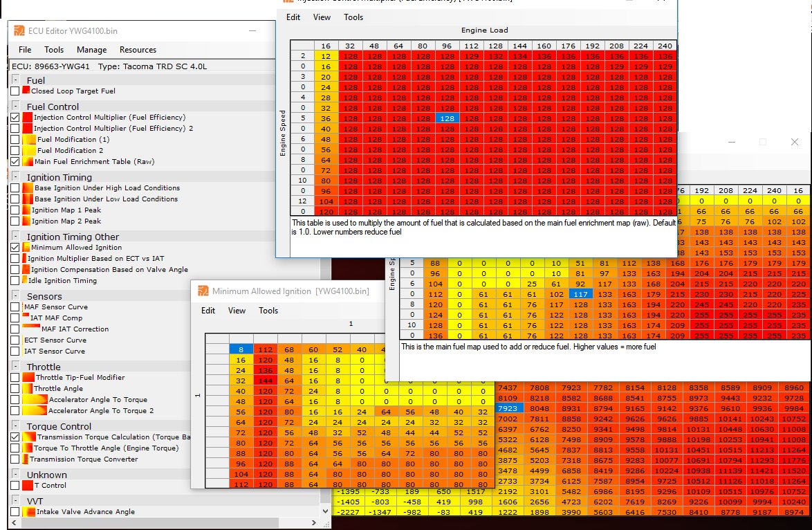Viewport: 812px width, 530px height.
Task: Click MAF IAT Correction curve icon
Action: tap(31, 327)
